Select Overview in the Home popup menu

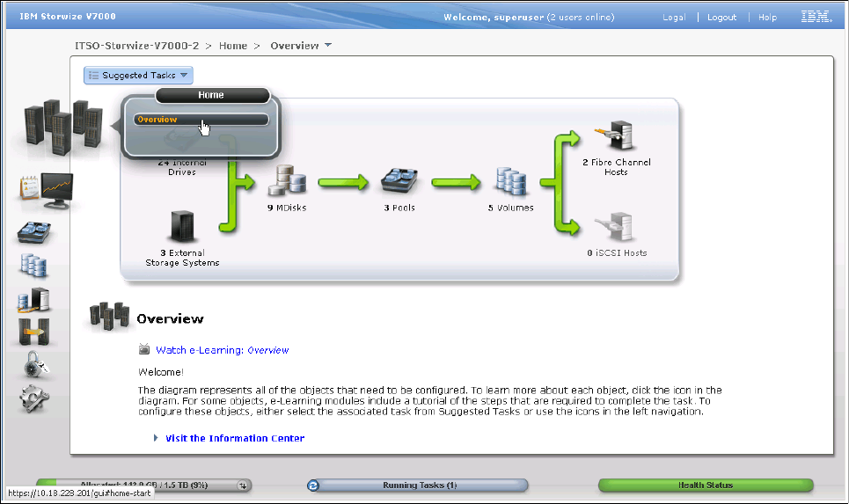[x=201, y=120]
